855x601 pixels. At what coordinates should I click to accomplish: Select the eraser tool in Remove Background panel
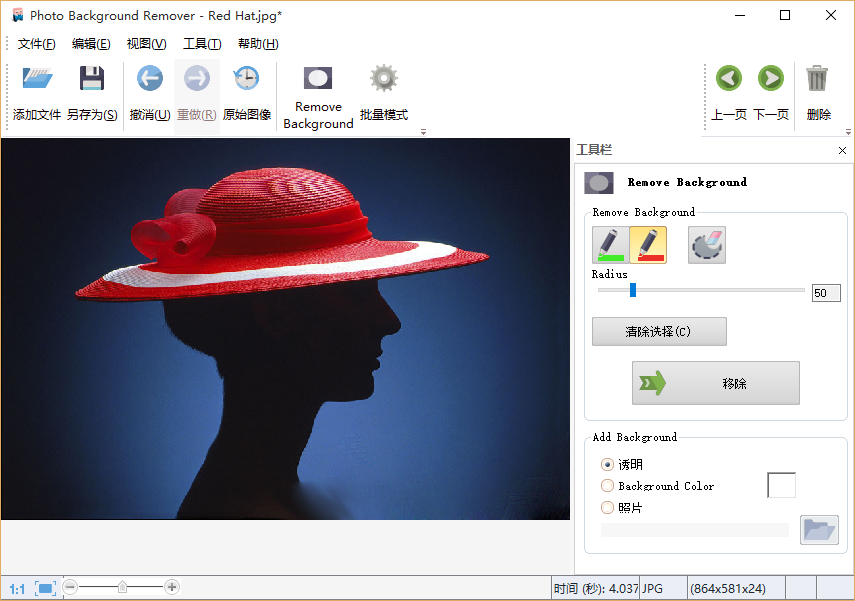point(707,244)
